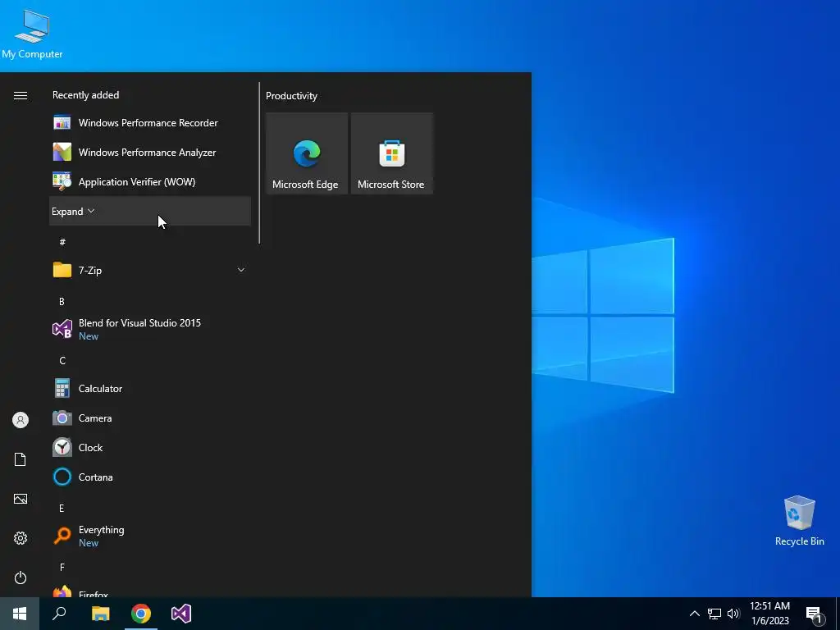Viewport: 840px width, 630px height.
Task: Open the clock showing 12:51 AM
Action: click(x=769, y=614)
